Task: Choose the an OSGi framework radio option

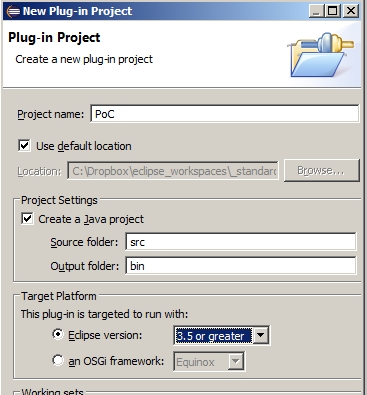Action: tap(58, 360)
